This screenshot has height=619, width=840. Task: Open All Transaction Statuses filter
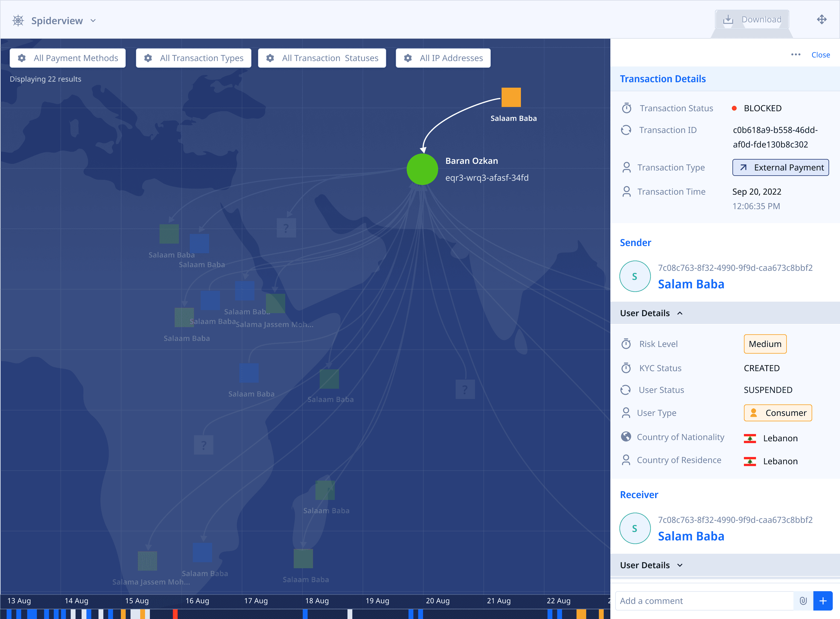coord(322,58)
